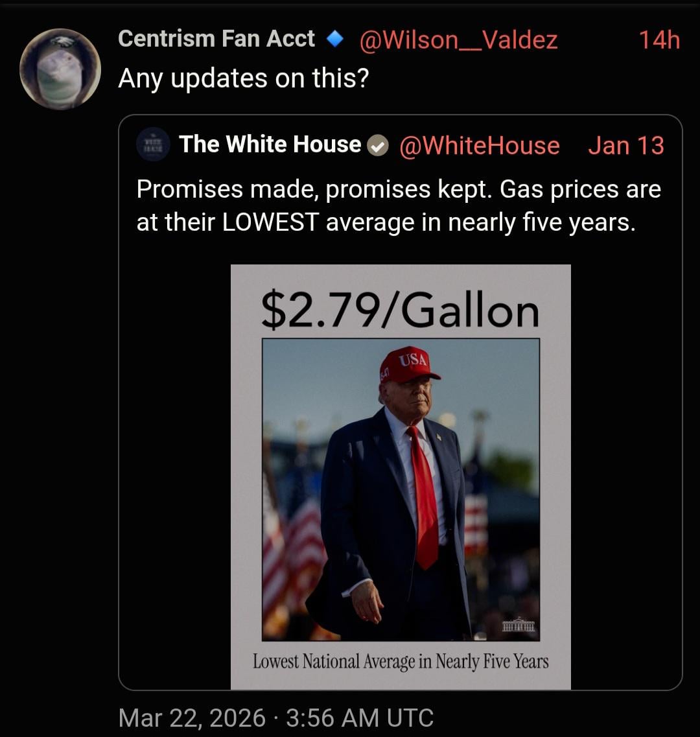Click the red necktie in the photo
This screenshot has width=700, height=737.
425,499
